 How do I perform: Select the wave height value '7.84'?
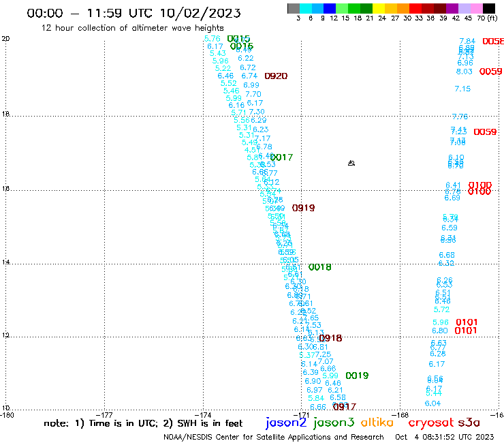click(x=467, y=41)
